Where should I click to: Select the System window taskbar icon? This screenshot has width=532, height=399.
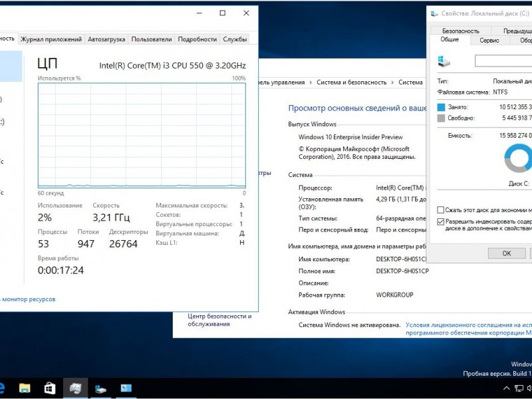[x=126, y=388]
